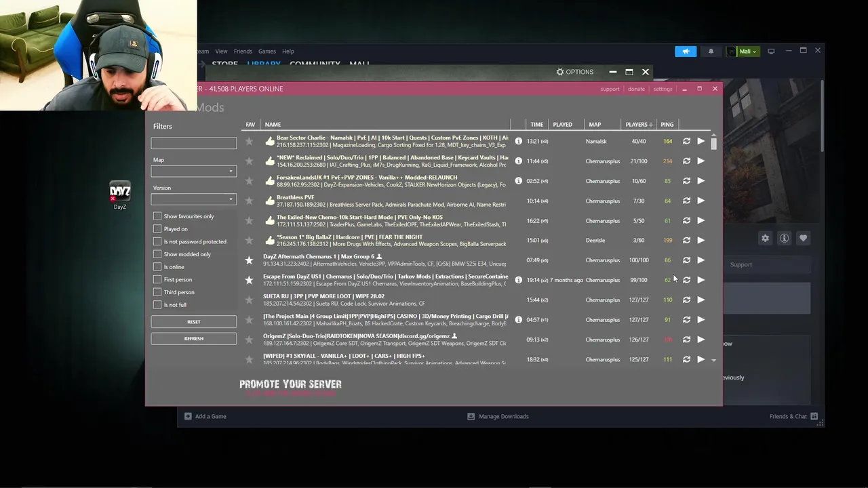Screen dimensions: 868x488
Task: Enable Show favourites only checkbox
Action: click(x=157, y=216)
